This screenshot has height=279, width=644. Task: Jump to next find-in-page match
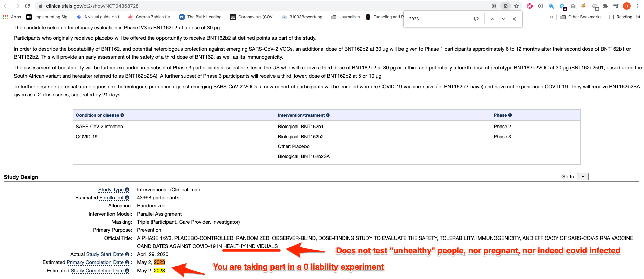(504, 19)
